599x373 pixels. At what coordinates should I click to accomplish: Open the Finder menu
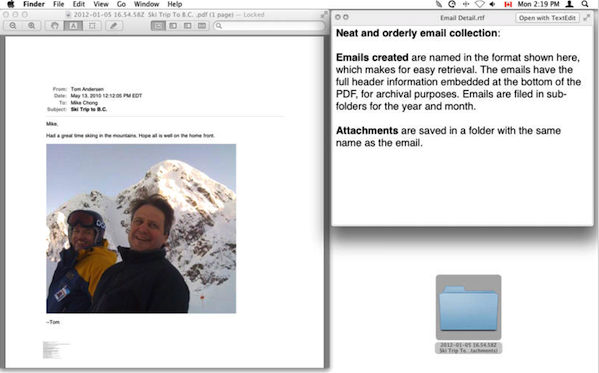[34, 4]
